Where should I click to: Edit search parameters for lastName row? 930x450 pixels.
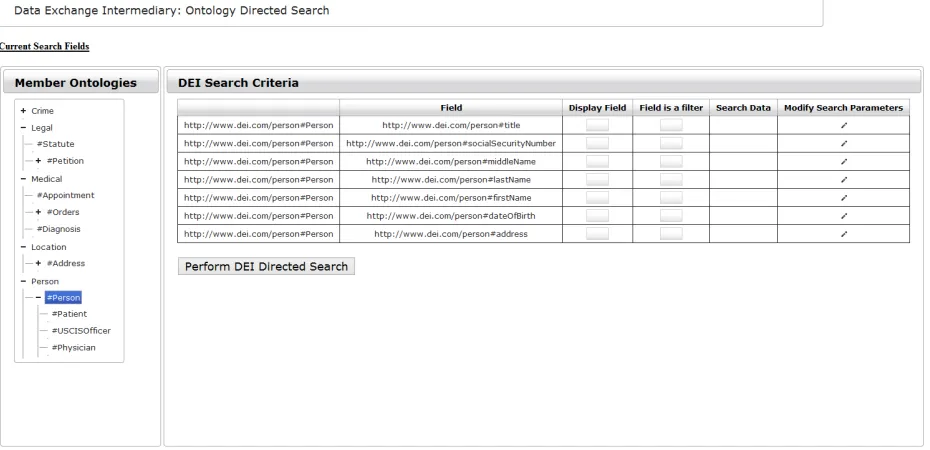click(843, 180)
